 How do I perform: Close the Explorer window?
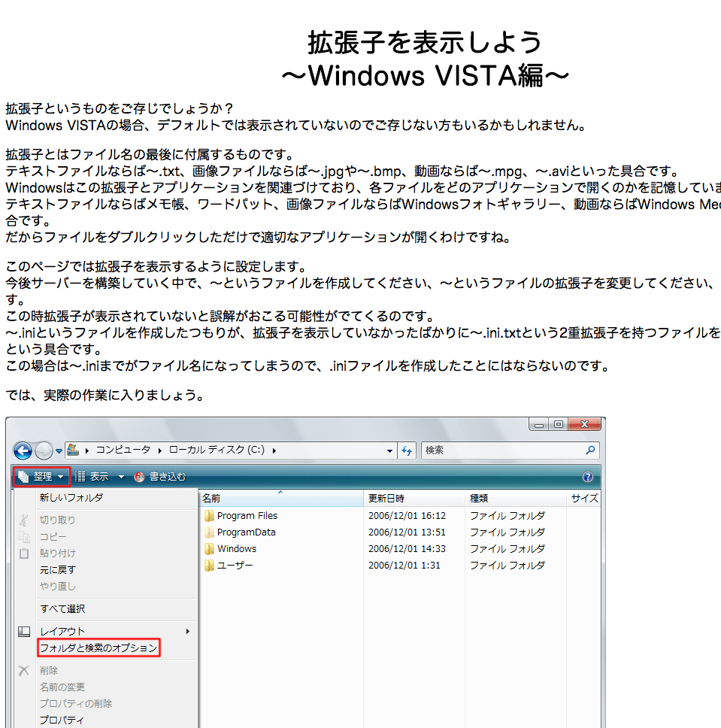click(x=584, y=424)
